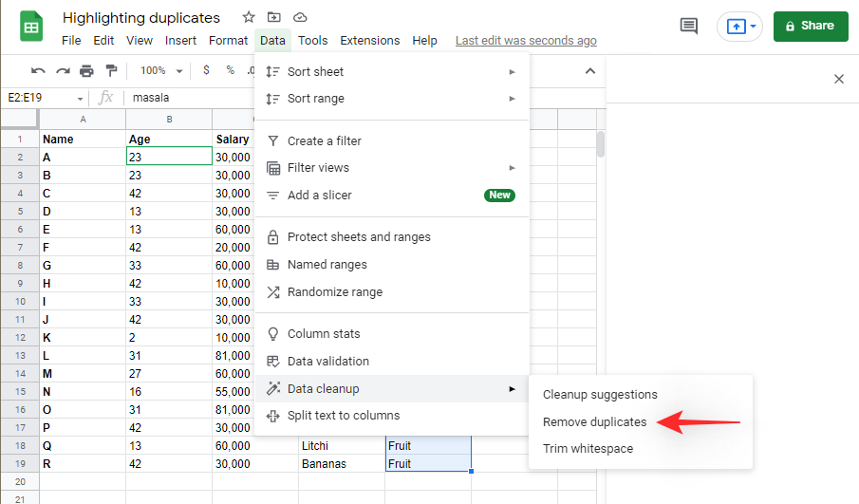Click the Redo toolbar icon
The width and height of the screenshot is (859, 504).
(x=63, y=70)
